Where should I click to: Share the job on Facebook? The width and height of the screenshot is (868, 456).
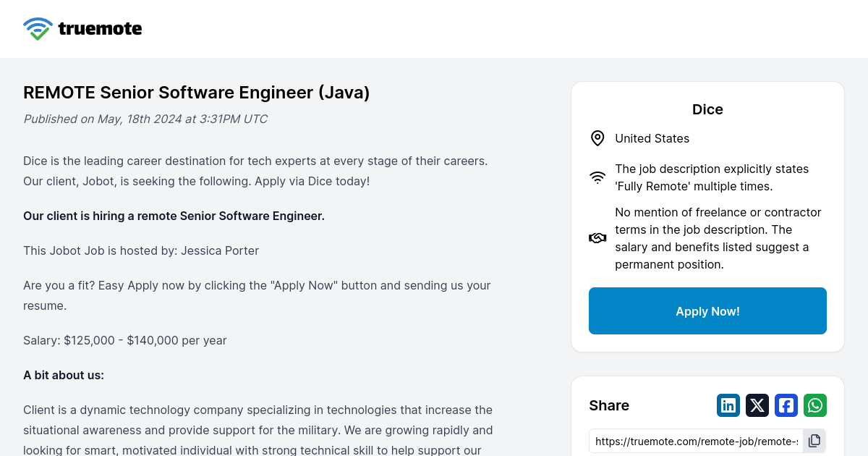click(x=786, y=405)
